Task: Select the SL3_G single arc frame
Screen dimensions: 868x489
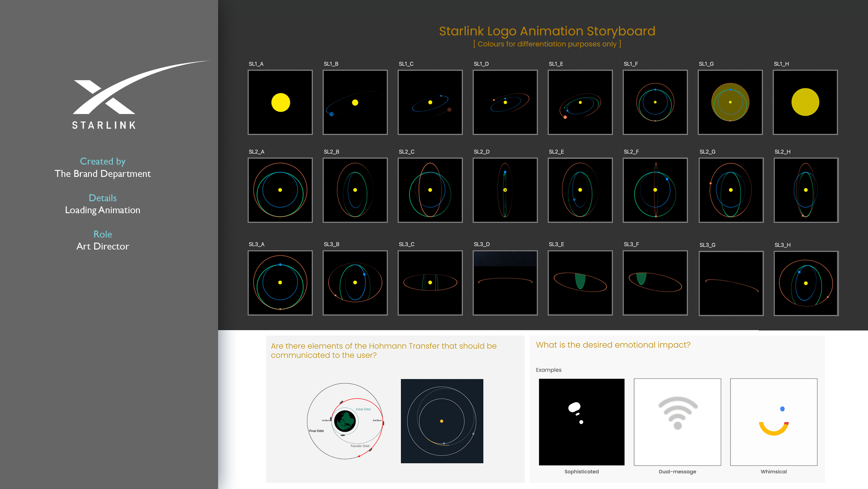Action: click(x=731, y=284)
